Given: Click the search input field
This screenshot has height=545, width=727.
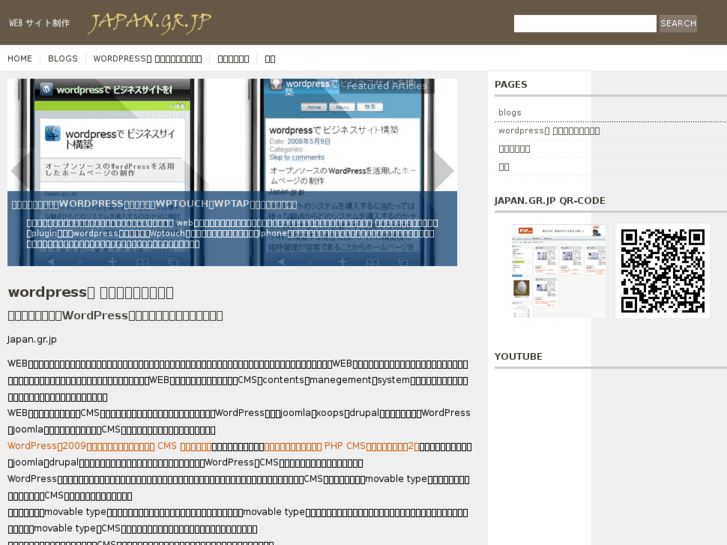Looking at the screenshot, I should tap(585, 23).
